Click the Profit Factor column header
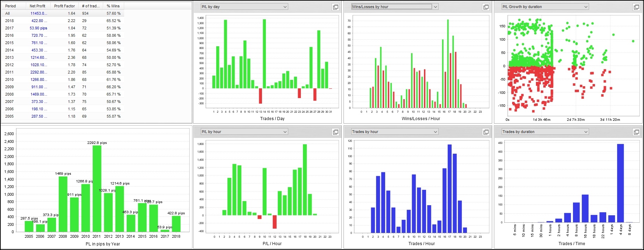 pos(64,6)
